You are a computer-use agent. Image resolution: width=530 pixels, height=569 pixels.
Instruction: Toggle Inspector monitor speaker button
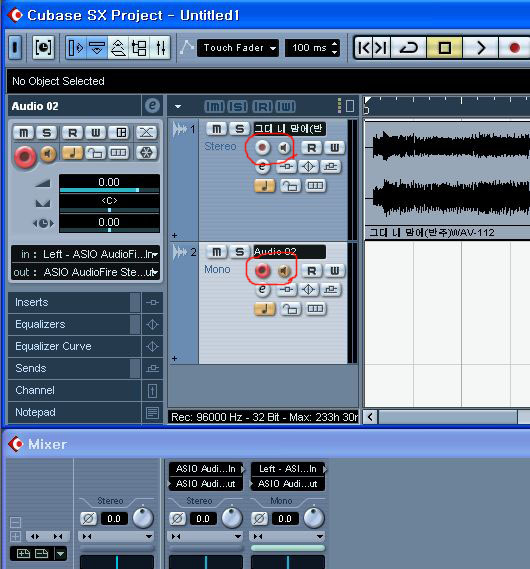coord(48,154)
